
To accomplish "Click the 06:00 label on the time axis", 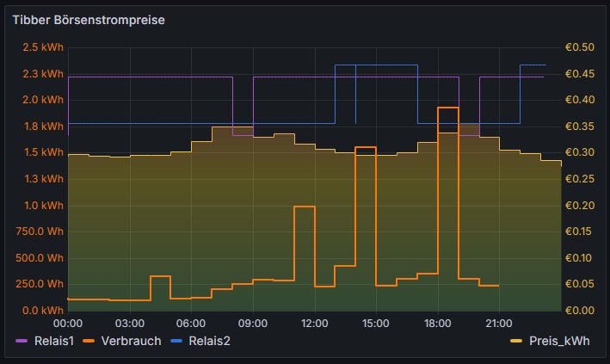I will pos(191,323).
